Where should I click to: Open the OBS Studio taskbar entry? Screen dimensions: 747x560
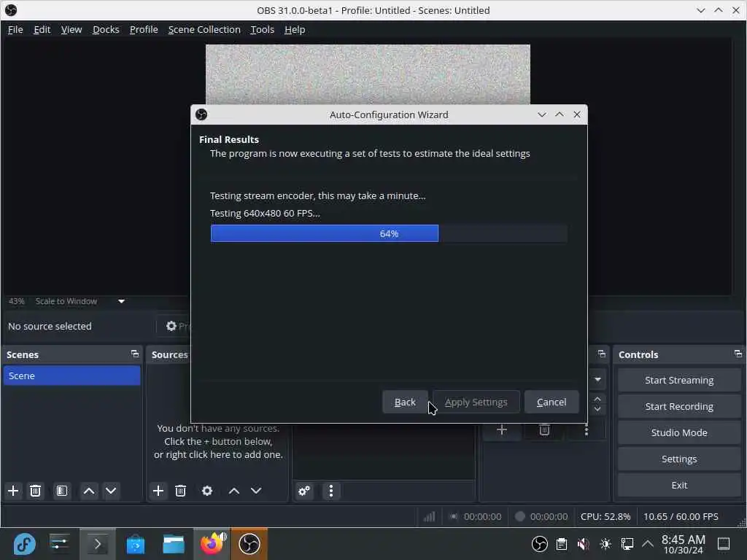pos(249,544)
